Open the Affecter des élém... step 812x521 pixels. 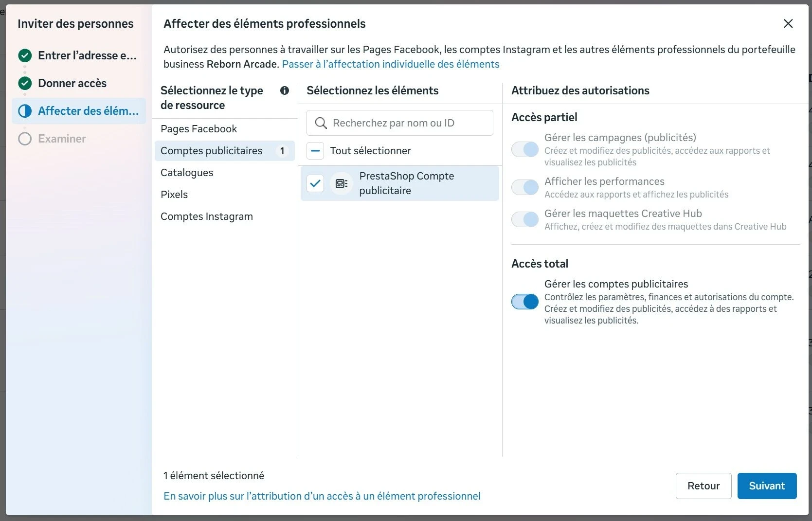click(x=79, y=111)
